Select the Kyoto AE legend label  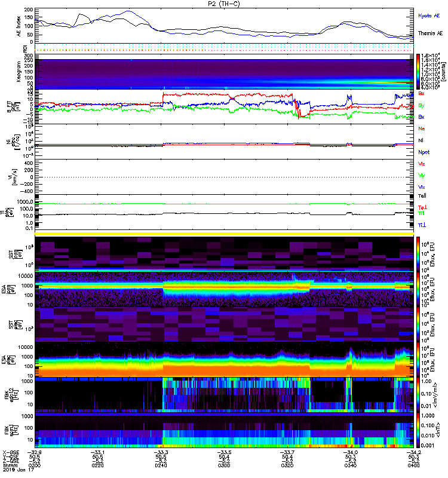click(x=429, y=16)
